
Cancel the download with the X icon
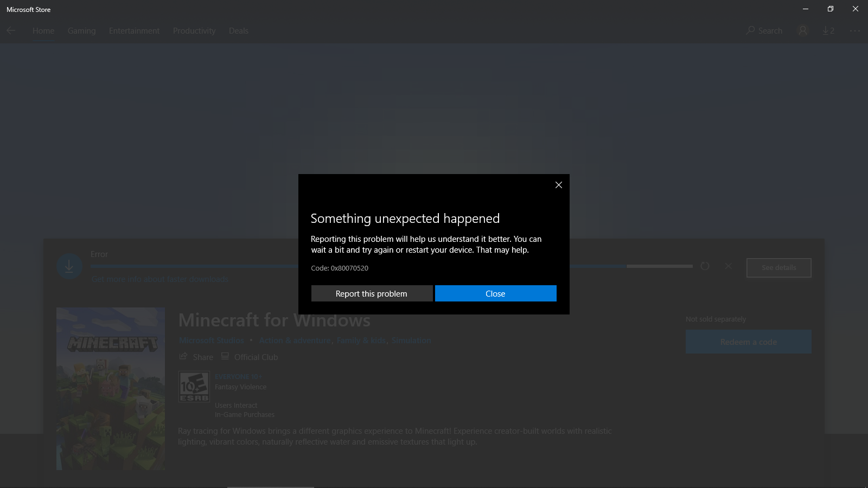[x=728, y=266]
